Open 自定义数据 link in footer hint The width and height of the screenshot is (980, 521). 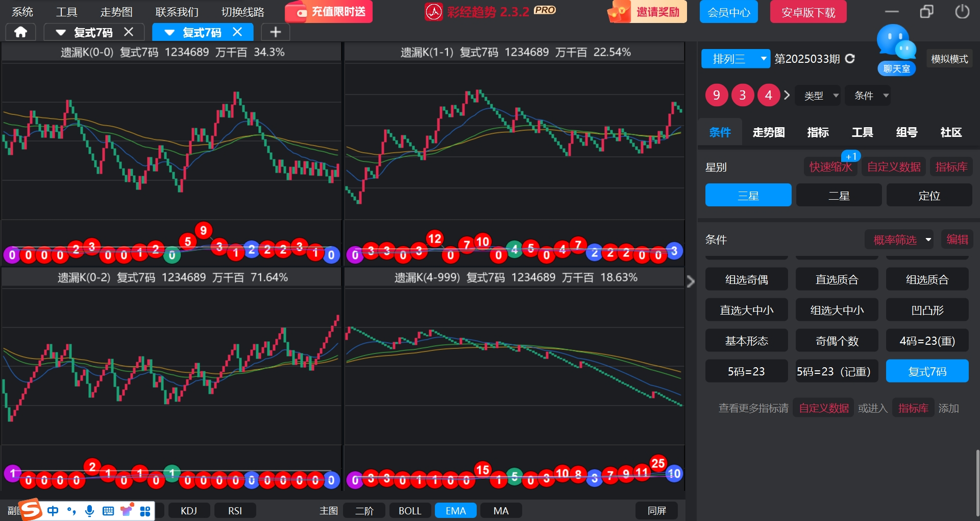pyautogui.click(x=824, y=408)
